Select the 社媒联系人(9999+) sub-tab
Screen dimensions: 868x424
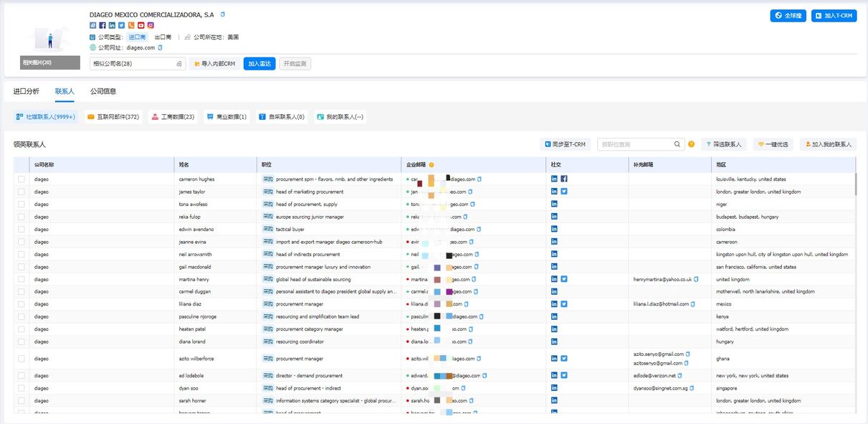pos(46,116)
